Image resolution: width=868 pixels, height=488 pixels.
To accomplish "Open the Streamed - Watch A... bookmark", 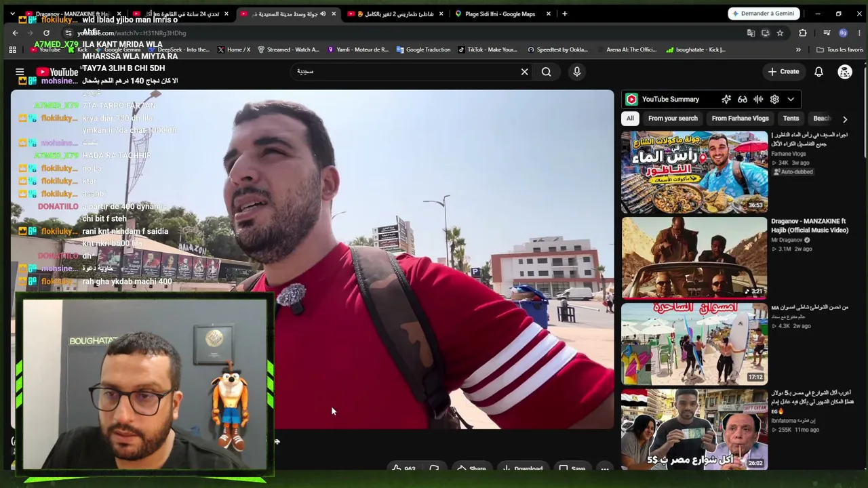I will click(x=288, y=49).
